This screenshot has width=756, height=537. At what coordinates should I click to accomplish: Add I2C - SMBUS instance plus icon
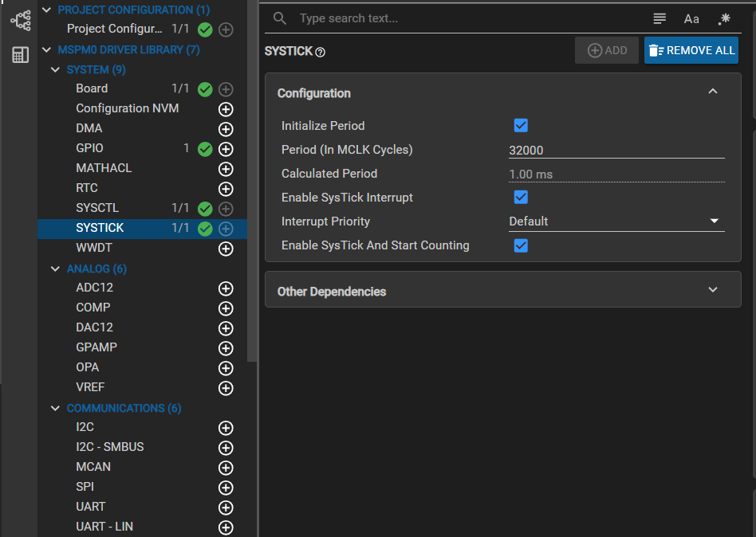coord(226,448)
